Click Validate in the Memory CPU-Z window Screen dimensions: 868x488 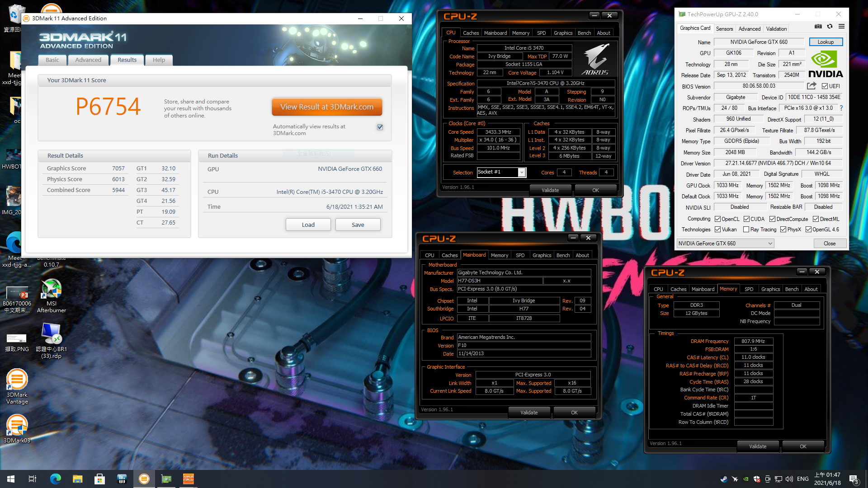pos(758,446)
